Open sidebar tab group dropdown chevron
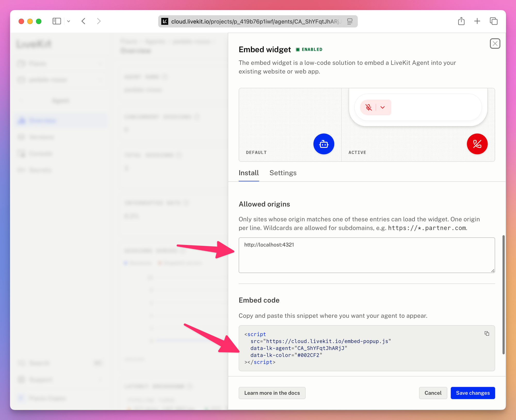This screenshot has height=420, width=516. tap(69, 21)
